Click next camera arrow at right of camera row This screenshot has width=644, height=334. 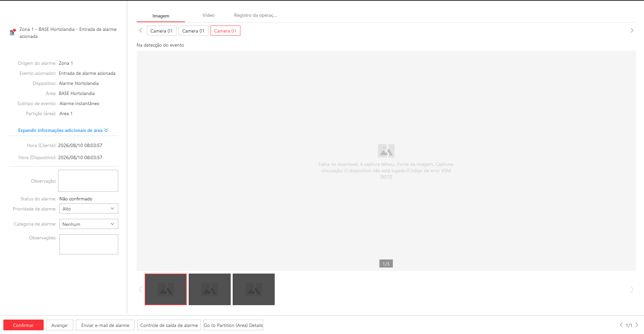[x=632, y=31]
